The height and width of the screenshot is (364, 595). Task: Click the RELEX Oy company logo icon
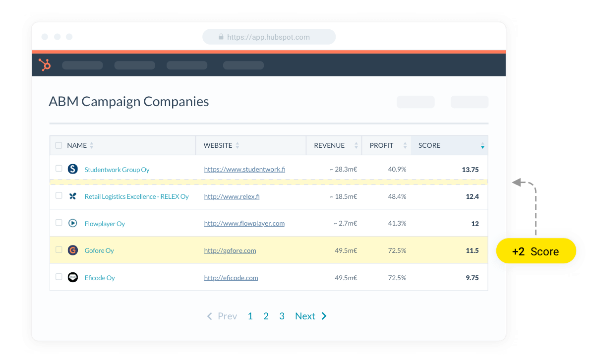[73, 196]
